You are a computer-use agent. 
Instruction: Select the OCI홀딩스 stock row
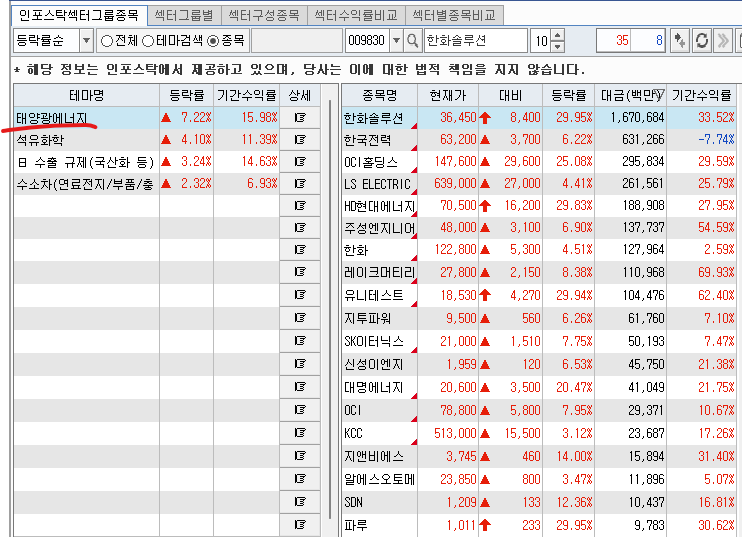(539, 162)
